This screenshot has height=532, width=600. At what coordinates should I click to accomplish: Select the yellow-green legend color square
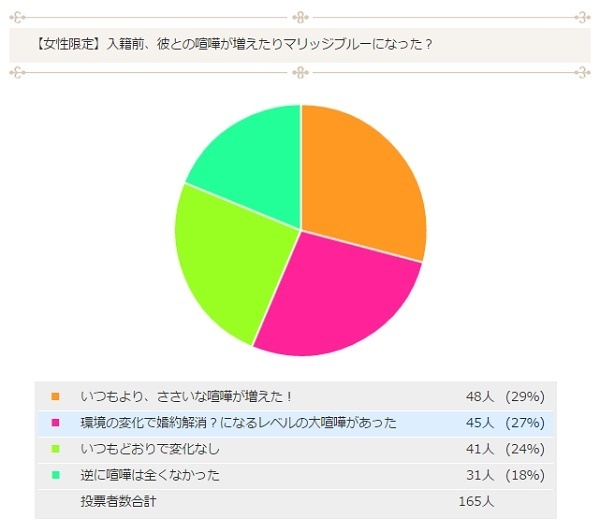[x=55, y=449]
